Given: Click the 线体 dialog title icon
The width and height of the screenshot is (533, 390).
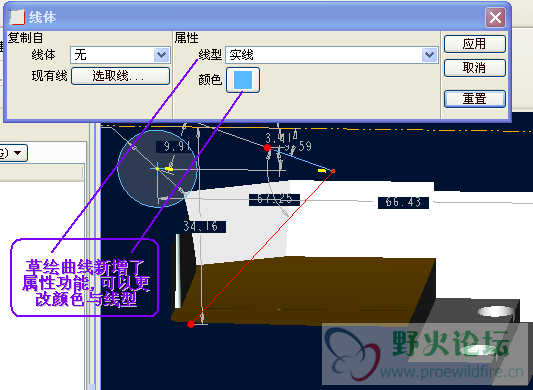Looking at the screenshot, I should (17, 17).
